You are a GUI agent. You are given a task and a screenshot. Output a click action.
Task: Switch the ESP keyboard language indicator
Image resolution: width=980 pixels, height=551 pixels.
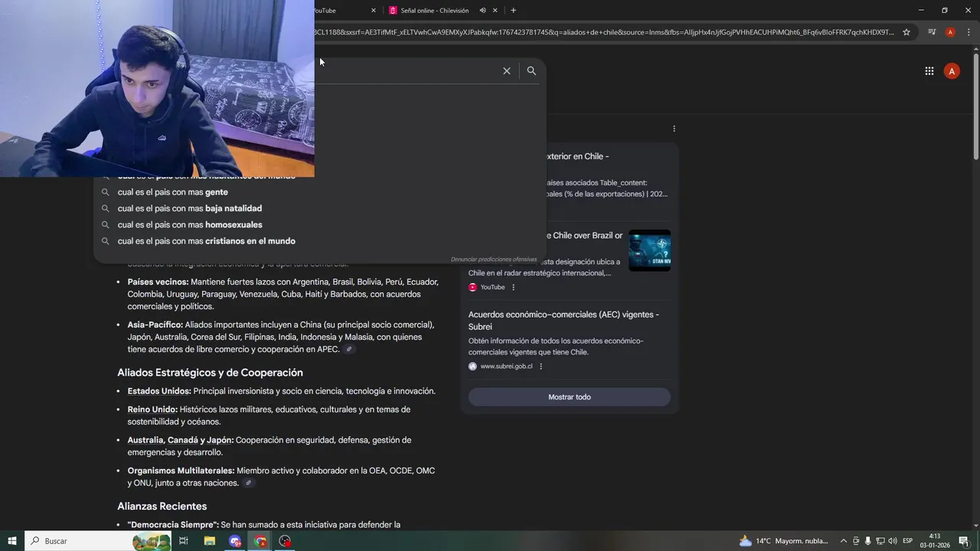[908, 541]
